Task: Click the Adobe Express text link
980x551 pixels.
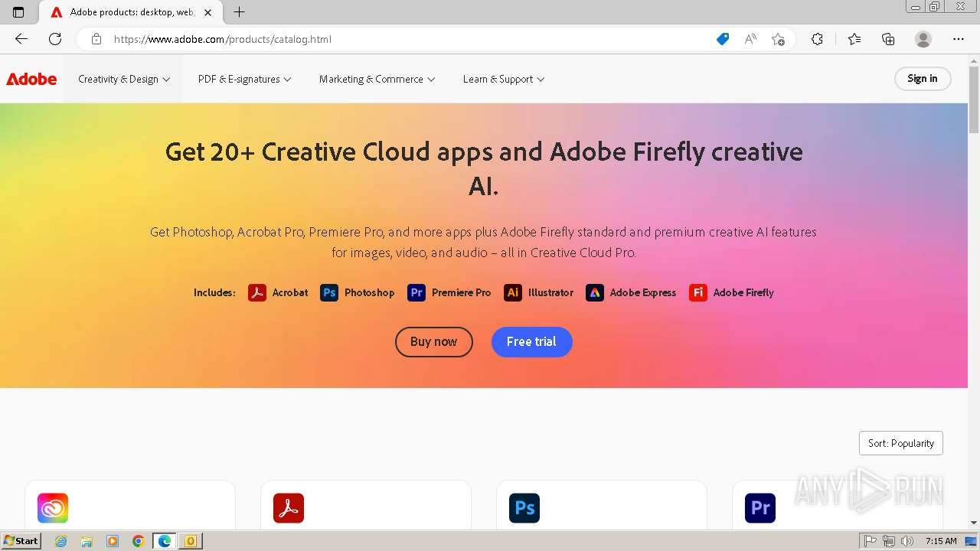Action: click(x=643, y=292)
